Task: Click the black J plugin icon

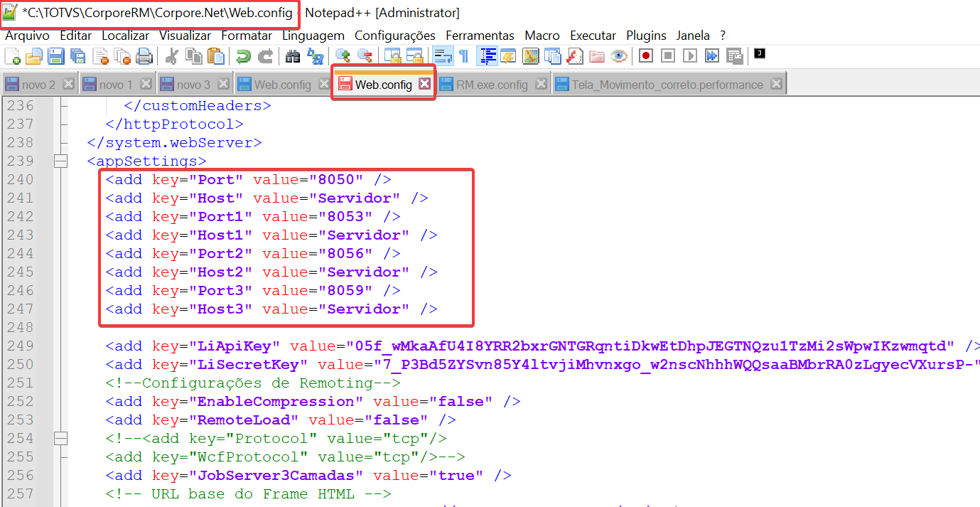Action: (x=760, y=53)
